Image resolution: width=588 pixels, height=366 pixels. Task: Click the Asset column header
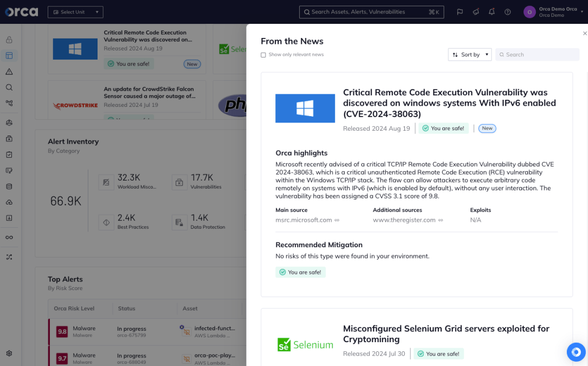click(190, 309)
